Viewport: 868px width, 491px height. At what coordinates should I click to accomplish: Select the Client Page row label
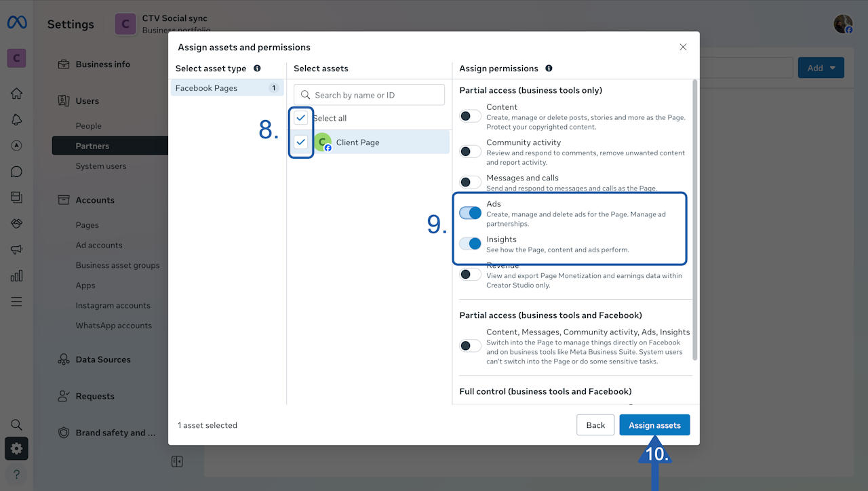[x=358, y=142]
